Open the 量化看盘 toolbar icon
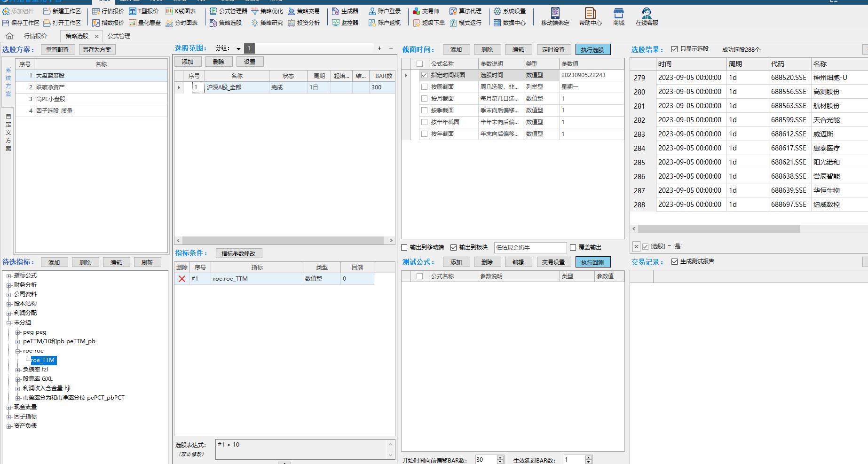Viewport: 868px width, 464px height. point(133,23)
